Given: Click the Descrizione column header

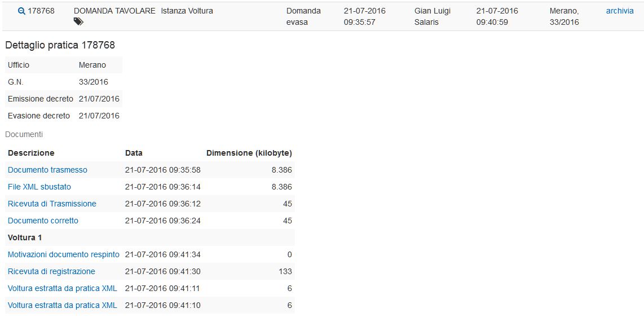Looking at the screenshot, I should click(x=31, y=153).
